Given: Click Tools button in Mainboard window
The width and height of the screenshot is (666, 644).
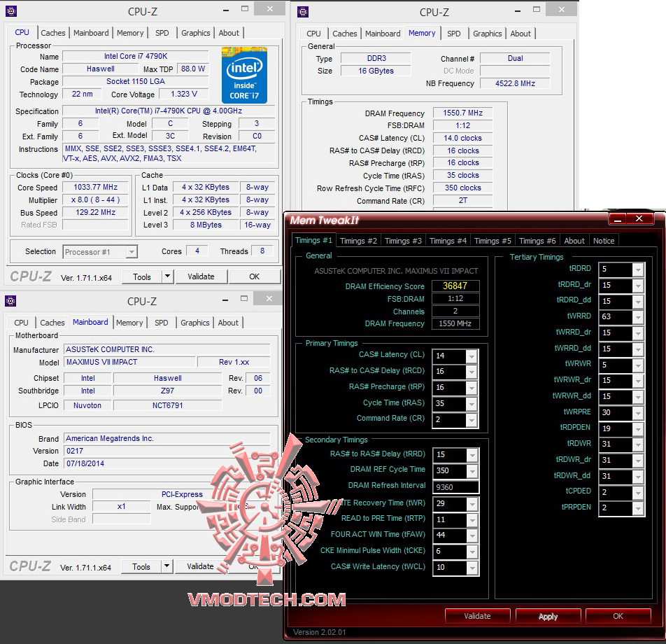Looking at the screenshot, I should [141, 566].
